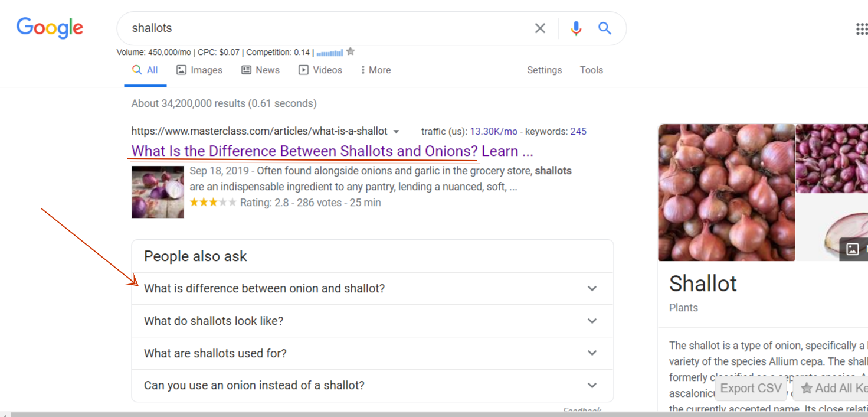
Task: Click the volume trend bar chart icon
Action: [x=330, y=53]
